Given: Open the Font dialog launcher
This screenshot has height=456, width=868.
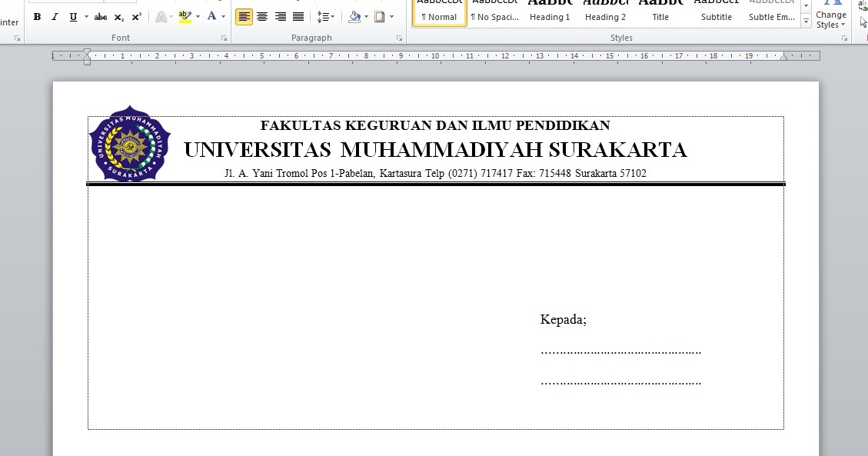Looking at the screenshot, I should (224, 38).
